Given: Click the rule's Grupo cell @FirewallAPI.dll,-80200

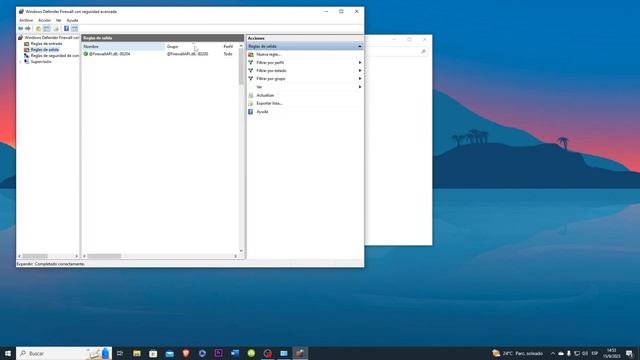Looking at the screenshot, I should [187, 54].
